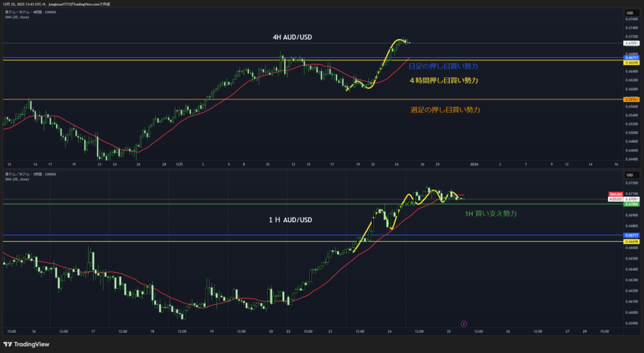Click the 1H chart symbol title in the legend
This screenshot has width=644, height=353.
(x=30, y=174)
